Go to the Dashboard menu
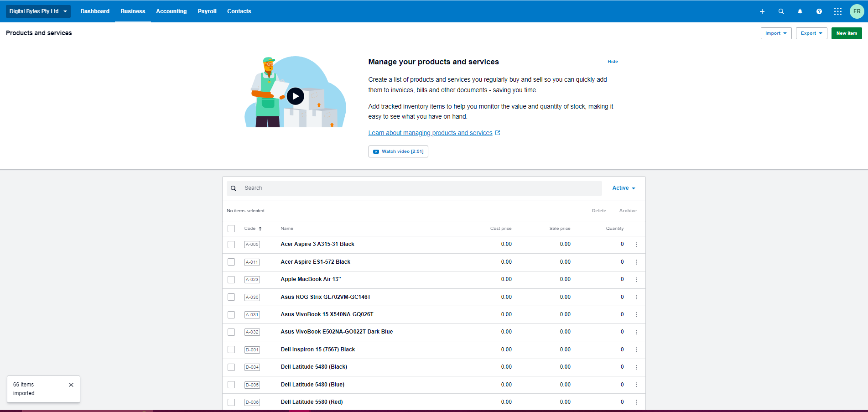The height and width of the screenshot is (412, 868). pyautogui.click(x=95, y=11)
